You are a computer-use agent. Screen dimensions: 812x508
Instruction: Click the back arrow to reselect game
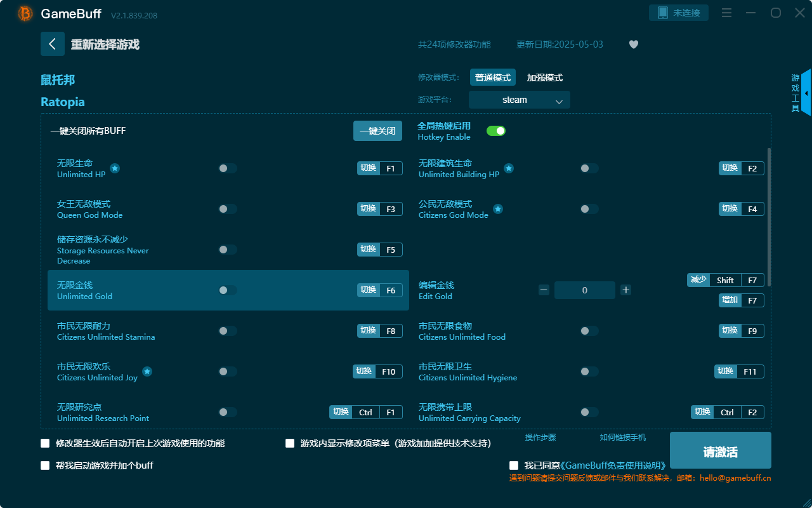tap(53, 44)
